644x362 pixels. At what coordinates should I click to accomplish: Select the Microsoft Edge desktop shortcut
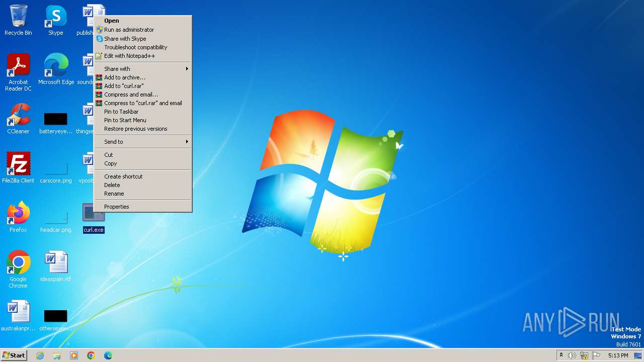56,69
